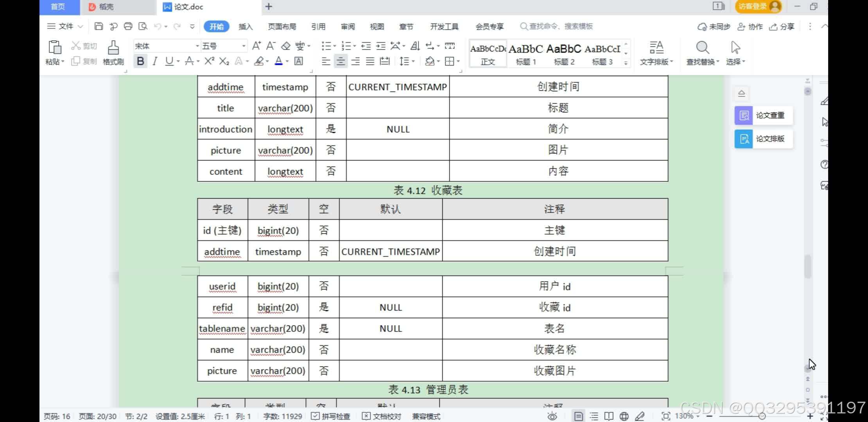Open 文字排版 text layout button
The width and height of the screenshot is (868, 422).
pos(656,53)
